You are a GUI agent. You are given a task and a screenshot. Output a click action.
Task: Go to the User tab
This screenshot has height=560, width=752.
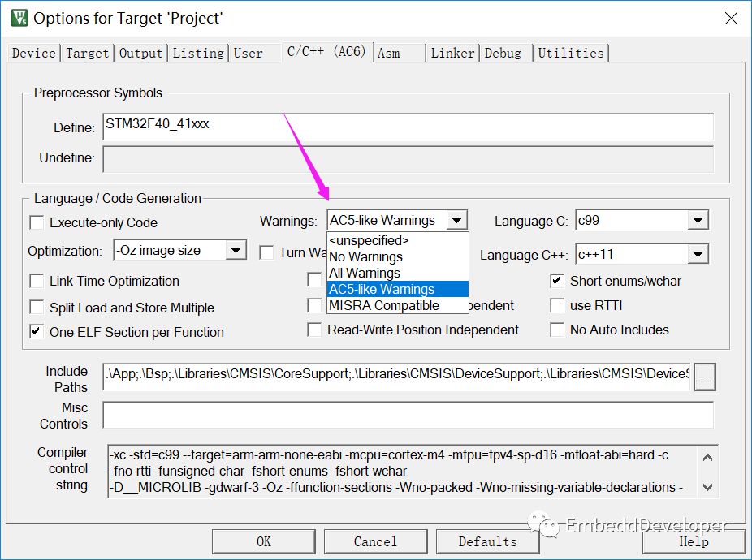(x=248, y=53)
